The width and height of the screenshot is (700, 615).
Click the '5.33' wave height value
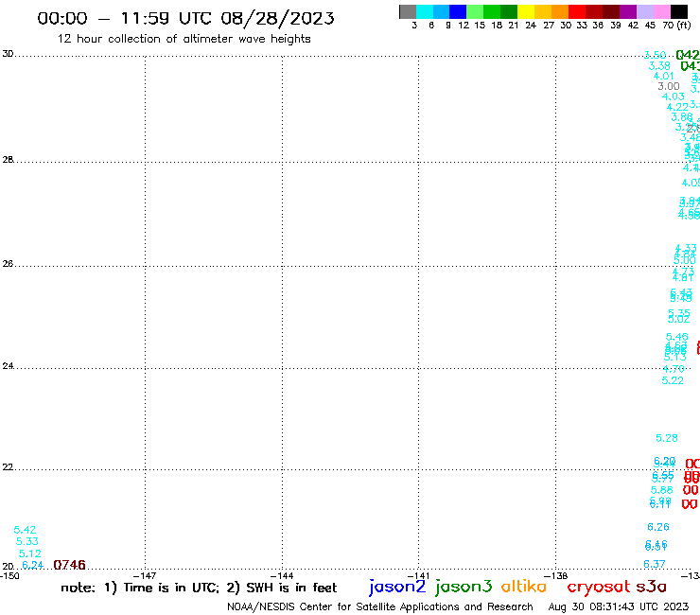tap(27, 542)
